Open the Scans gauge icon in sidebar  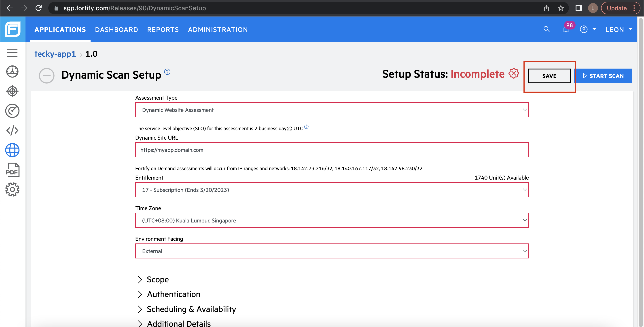[x=12, y=111]
